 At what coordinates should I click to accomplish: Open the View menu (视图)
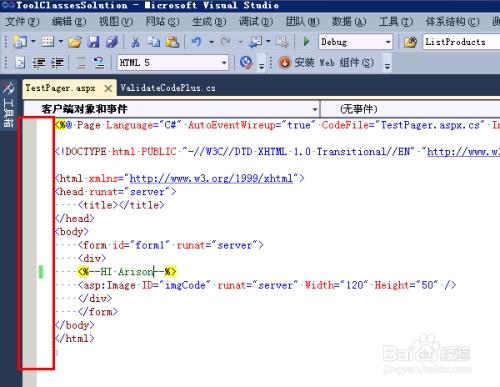point(116,22)
